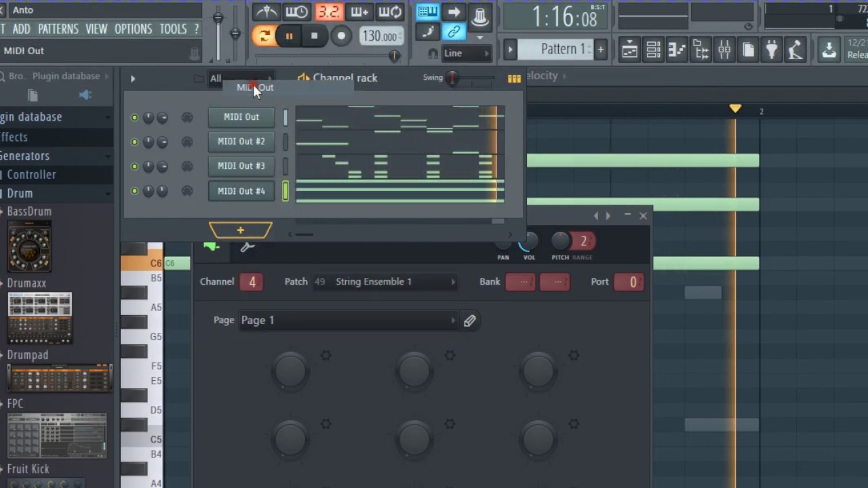The width and height of the screenshot is (868, 488).
Task: Click the MIDI Out #2 channel button
Action: [x=241, y=142]
